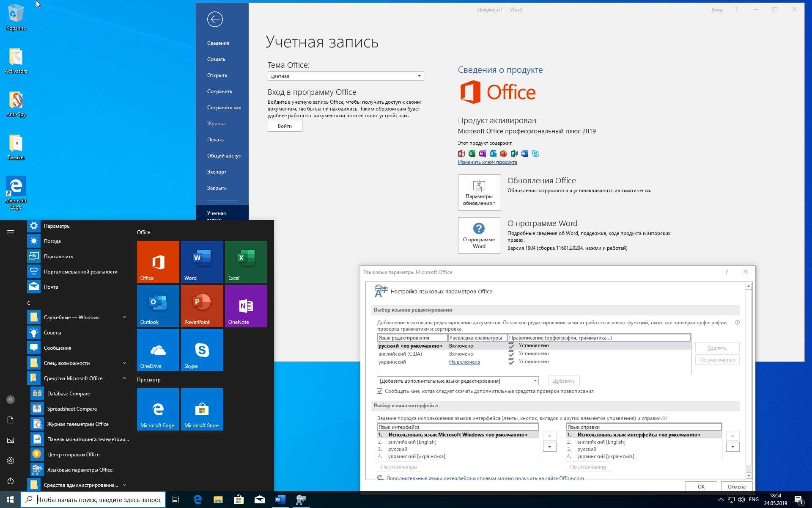Select Учетная запись menu item in Word
Screen dimensions: 812x508
(x=217, y=215)
